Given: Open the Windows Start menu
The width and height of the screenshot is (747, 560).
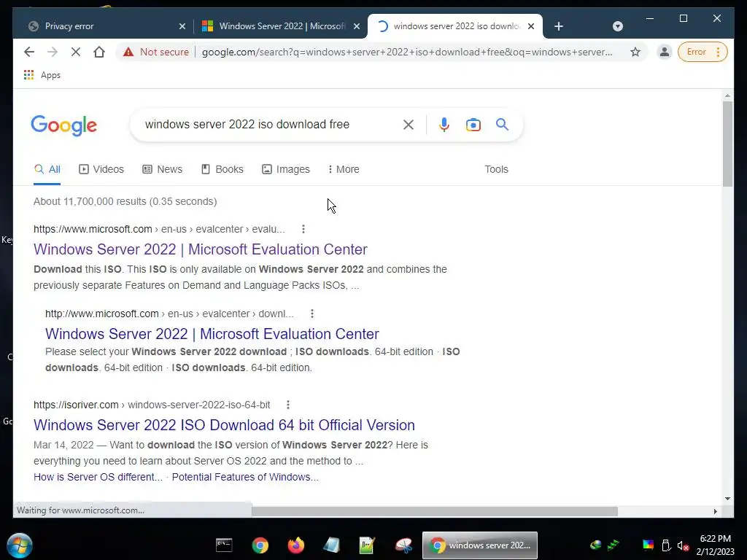Looking at the screenshot, I should [x=20, y=545].
